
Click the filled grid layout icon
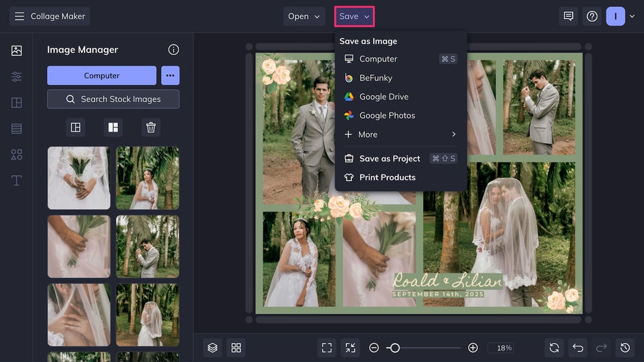click(113, 127)
